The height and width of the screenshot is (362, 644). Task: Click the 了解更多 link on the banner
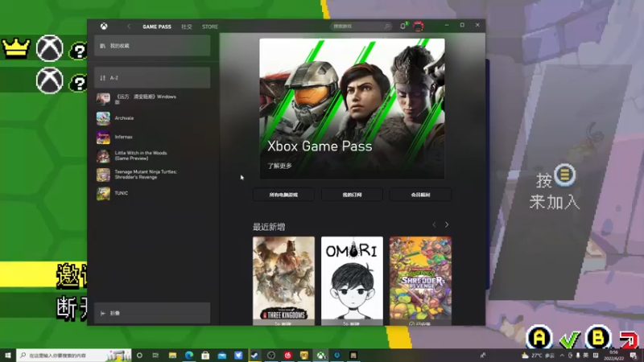click(279, 166)
